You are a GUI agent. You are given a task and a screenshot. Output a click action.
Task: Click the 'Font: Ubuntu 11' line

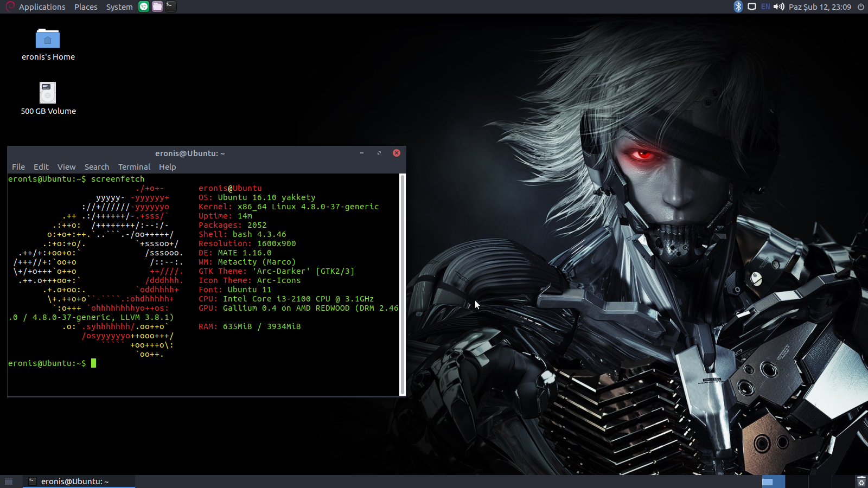pyautogui.click(x=235, y=290)
